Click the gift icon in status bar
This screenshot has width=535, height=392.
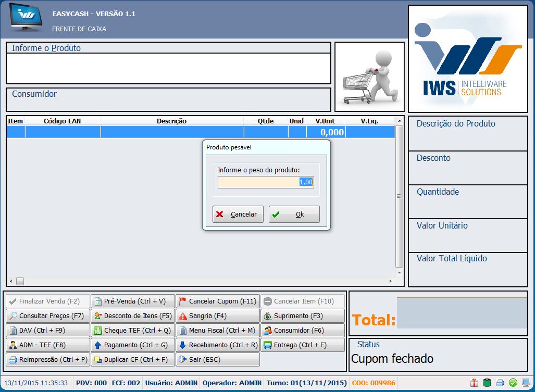pyautogui.click(x=474, y=383)
